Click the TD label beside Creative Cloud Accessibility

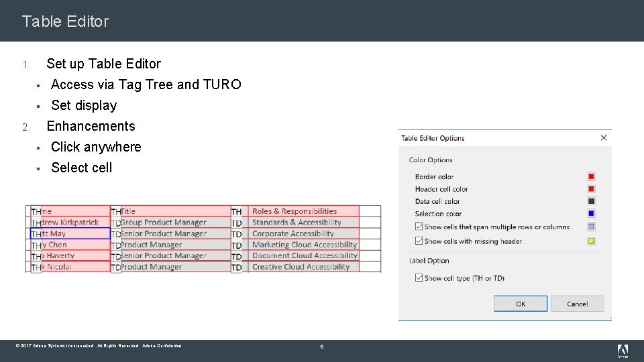pyautogui.click(x=236, y=267)
